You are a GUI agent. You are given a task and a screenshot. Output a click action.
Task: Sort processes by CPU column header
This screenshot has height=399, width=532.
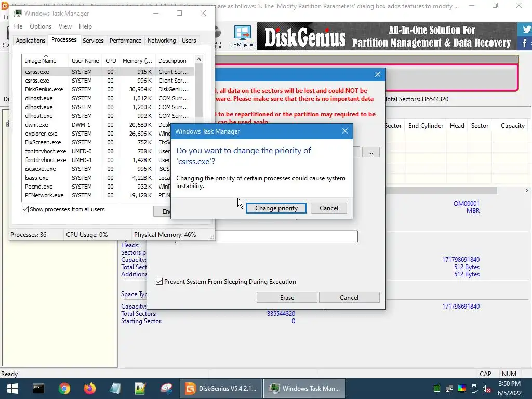click(111, 61)
